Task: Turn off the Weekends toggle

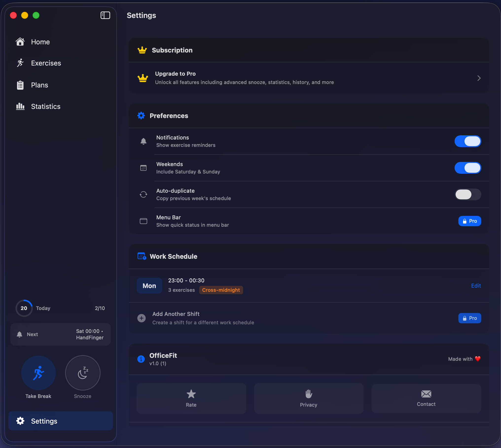Action: point(468,168)
